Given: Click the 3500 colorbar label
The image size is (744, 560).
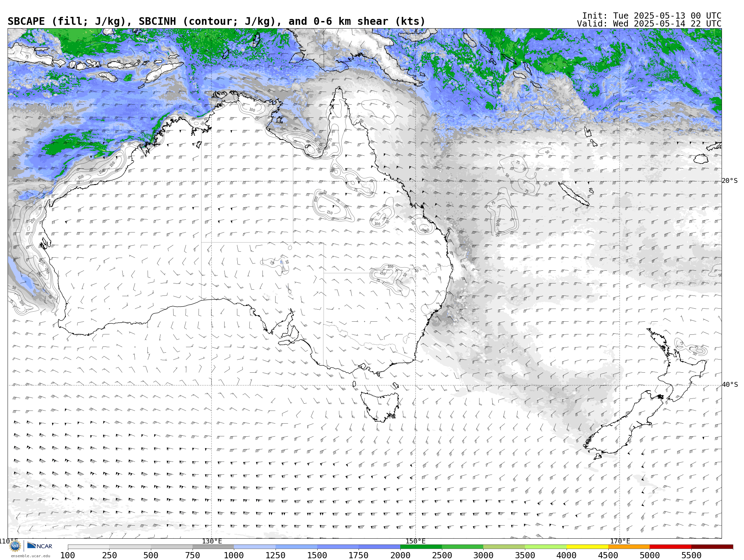Looking at the screenshot, I should click(x=525, y=555).
